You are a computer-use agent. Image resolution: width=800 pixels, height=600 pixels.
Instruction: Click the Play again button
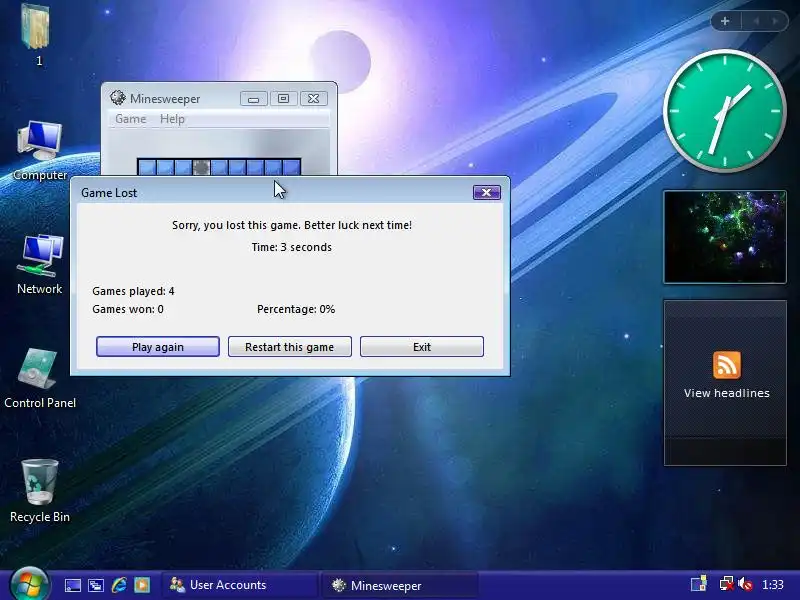click(x=158, y=346)
